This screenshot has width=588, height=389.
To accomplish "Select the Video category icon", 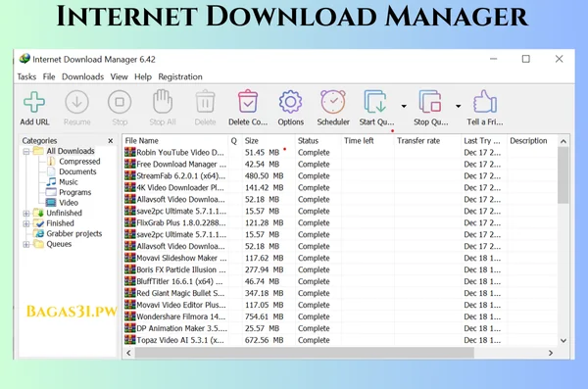I will tap(51, 203).
